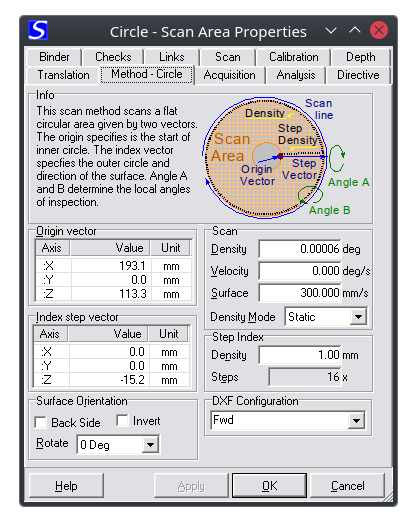Viewport: 417px width, 530px height.
Task: Switch to the Depth tab
Action: [x=361, y=57]
